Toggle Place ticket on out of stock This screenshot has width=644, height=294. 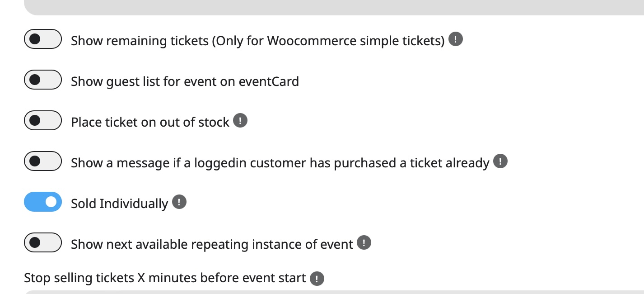point(43,120)
